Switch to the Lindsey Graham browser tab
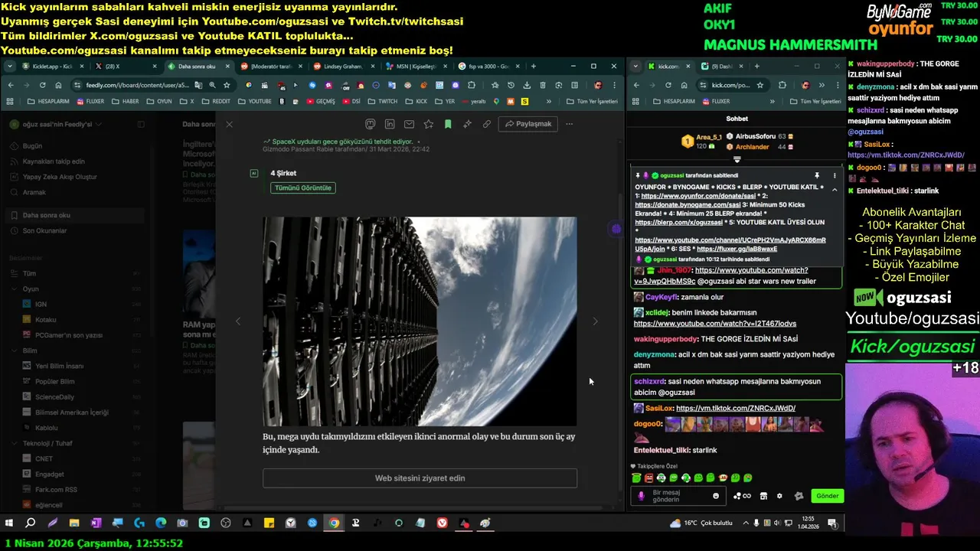This screenshot has height=551, width=980. tap(342, 67)
